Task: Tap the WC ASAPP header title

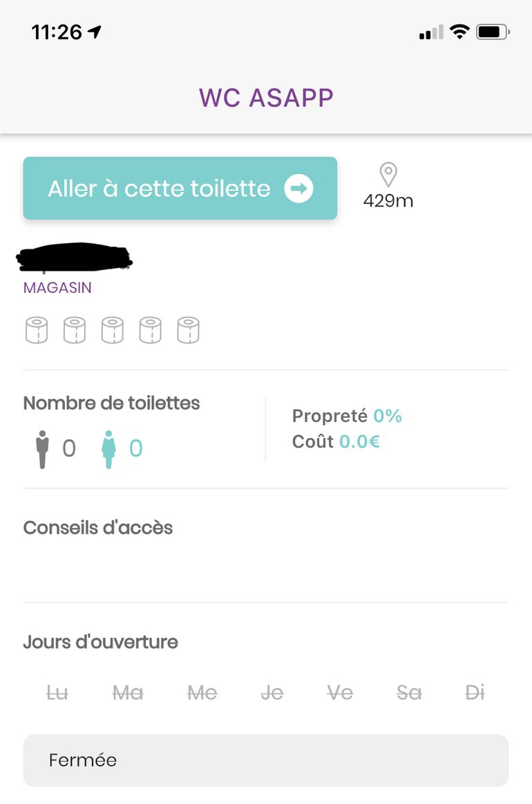Action: tap(266, 97)
